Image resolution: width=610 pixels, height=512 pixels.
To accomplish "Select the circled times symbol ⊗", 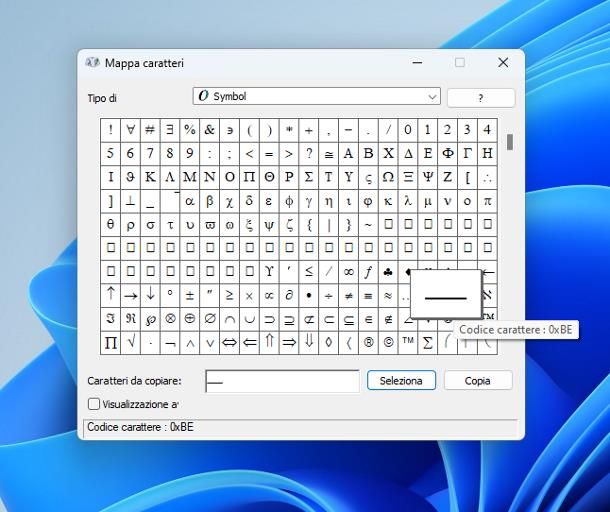I will click(x=170, y=319).
